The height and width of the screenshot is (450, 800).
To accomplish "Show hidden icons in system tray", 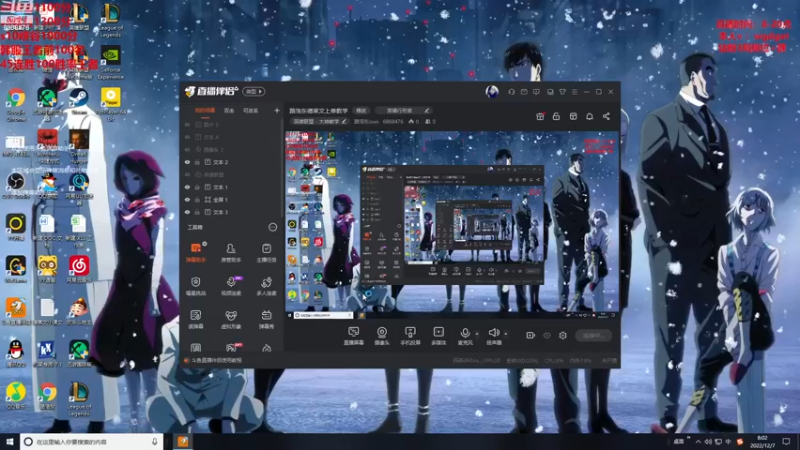I will (698, 441).
